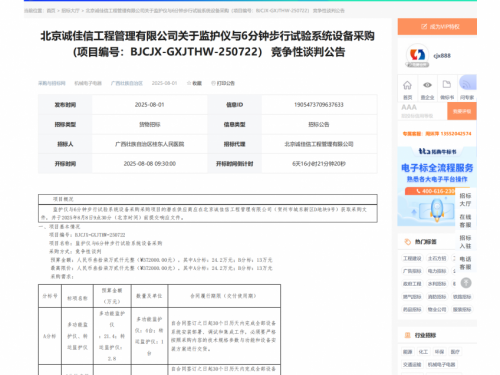Click the 成为VIP特权 orange button
The image size is (500, 375).
click(437, 27)
